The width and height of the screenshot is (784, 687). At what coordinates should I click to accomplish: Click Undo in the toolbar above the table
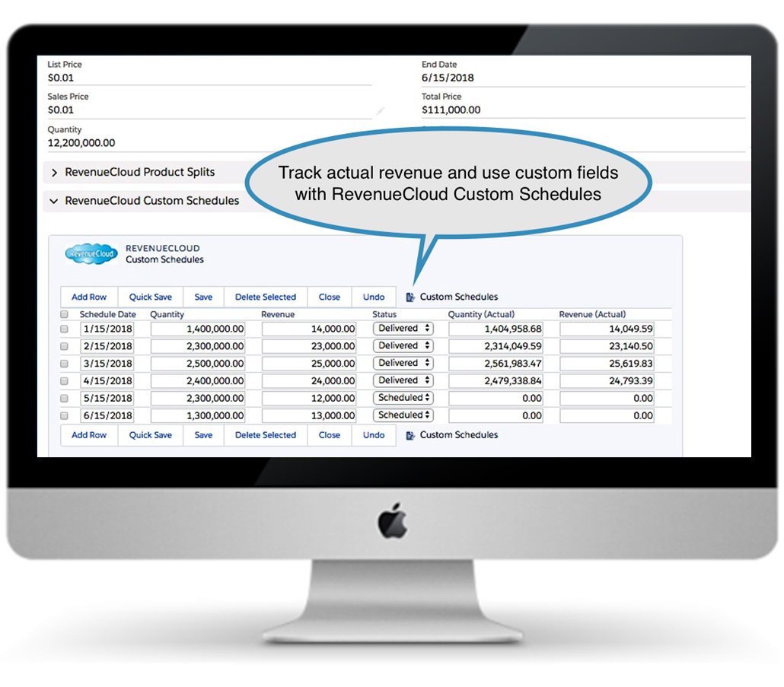[x=374, y=297]
